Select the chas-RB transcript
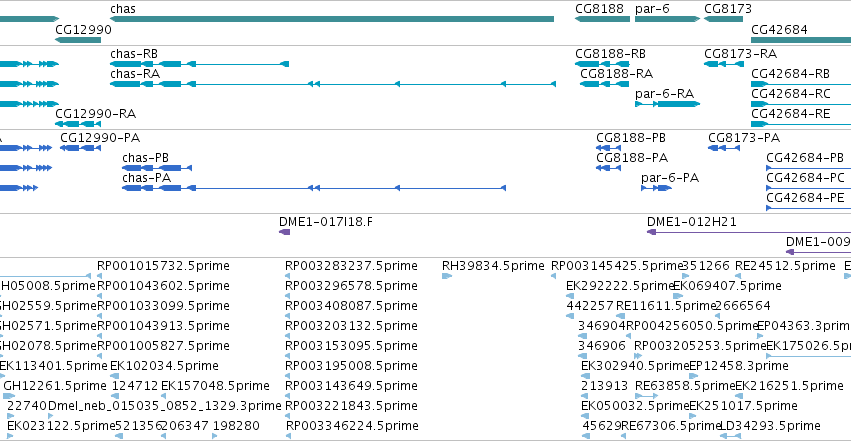 (199, 64)
